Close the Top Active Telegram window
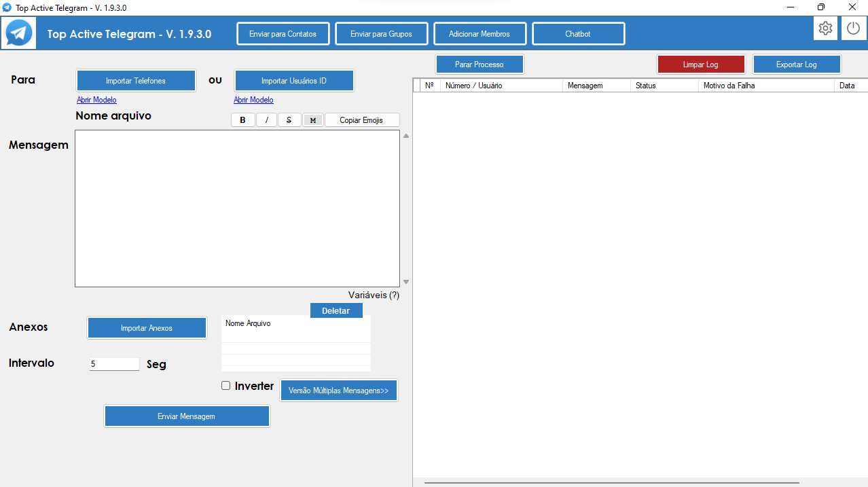Screen dimensions: 868x487 point(852,7)
